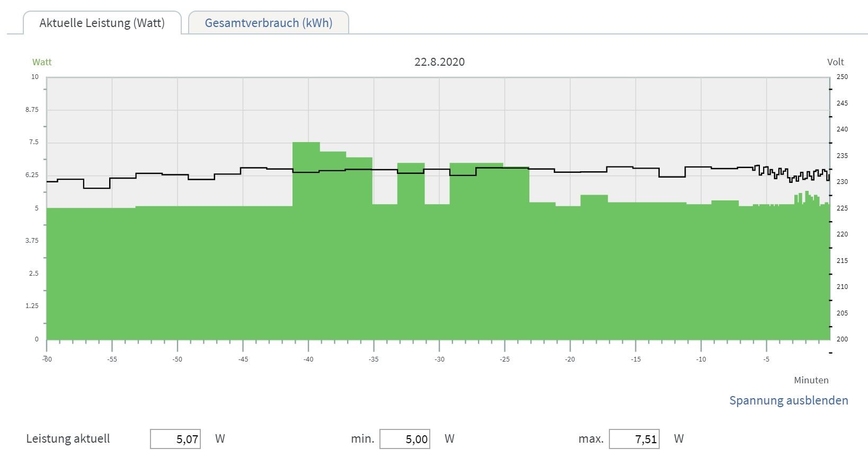Switch to Gesamtverbrauch (kWh) tab
Image resolution: width=868 pixels, height=457 pixels.
269,23
